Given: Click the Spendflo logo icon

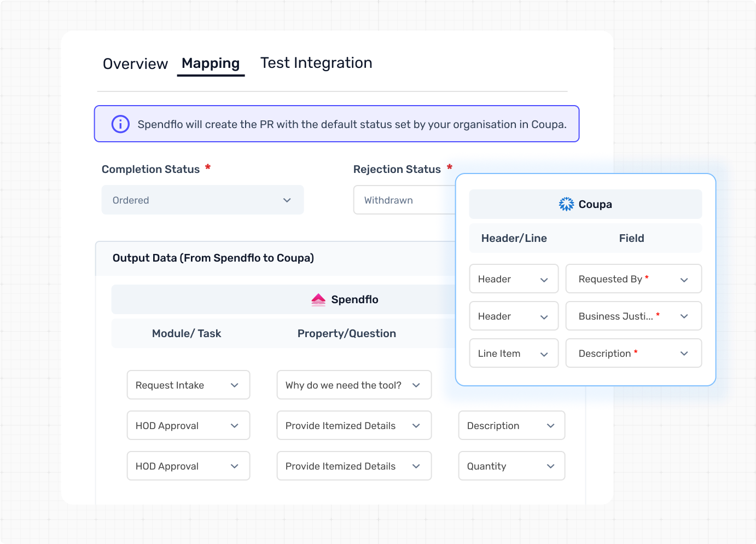Looking at the screenshot, I should pos(318,299).
